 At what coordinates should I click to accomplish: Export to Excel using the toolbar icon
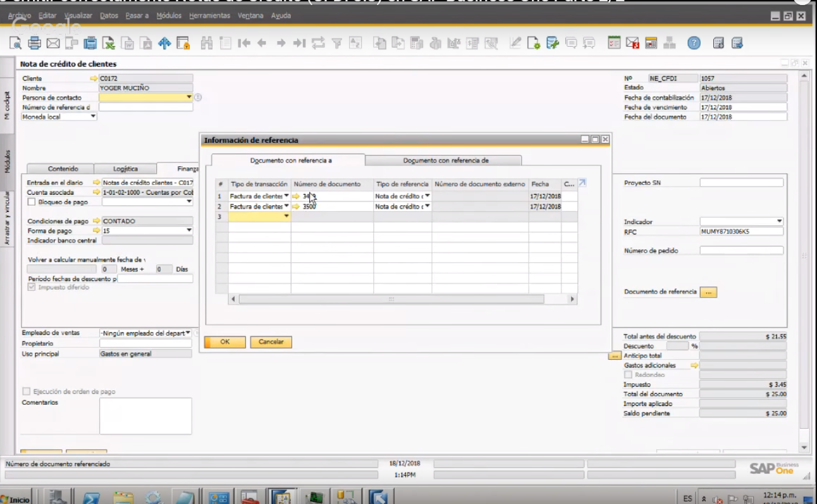click(109, 43)
